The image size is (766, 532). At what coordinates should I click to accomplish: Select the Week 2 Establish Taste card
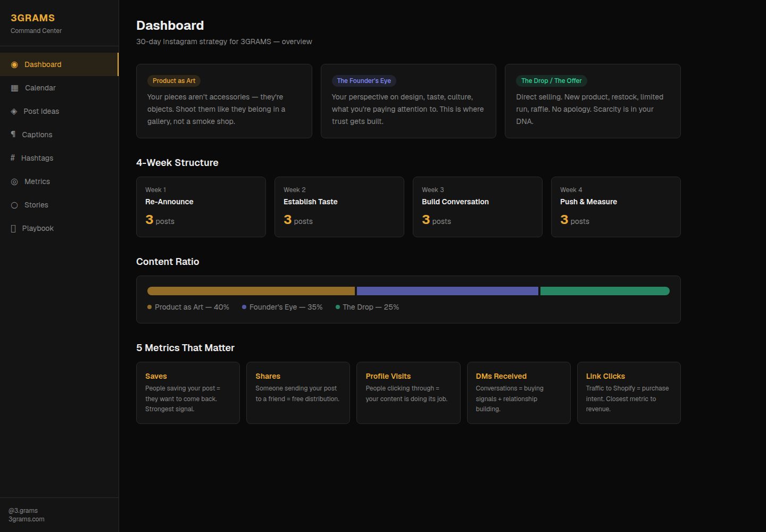coord(339,207)
